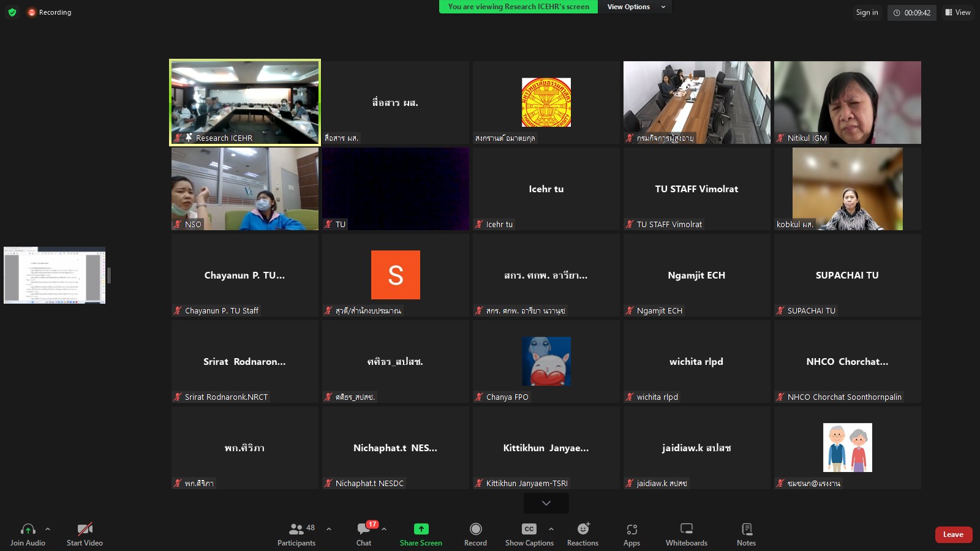Viewport: 980px width, 551px height.
Task: Start video with the camera icon
Action: pos(85,529)
